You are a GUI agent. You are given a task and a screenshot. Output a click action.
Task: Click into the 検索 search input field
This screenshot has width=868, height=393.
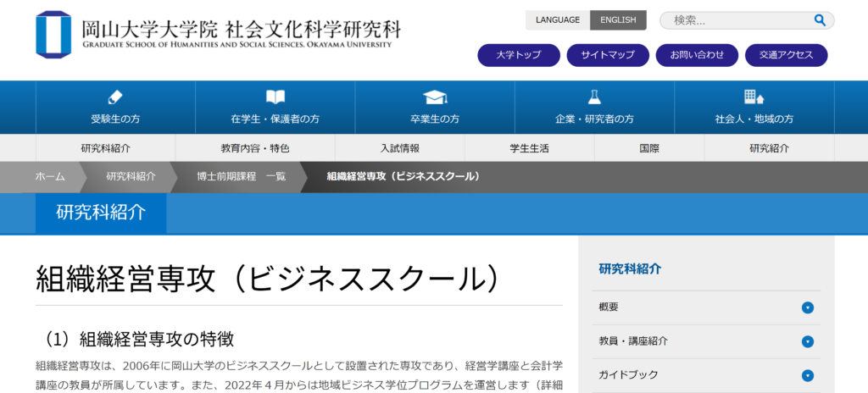click(x=737, y=20)
